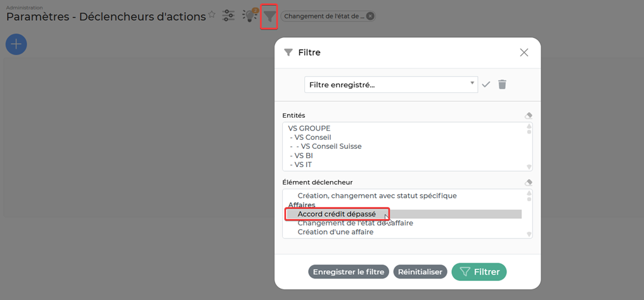Click 'Enregistrer le filtre' button
The image size is (644, 300).
click(x=349, y=272)
